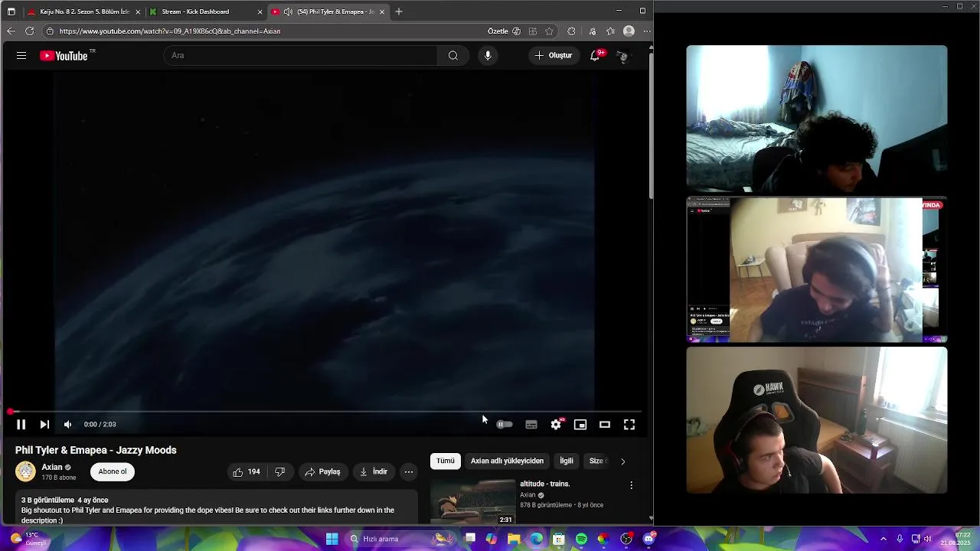980x551 pixels.
Task: Pause the YouTube video
Action: pyautogui.click(x=21, y=424)
